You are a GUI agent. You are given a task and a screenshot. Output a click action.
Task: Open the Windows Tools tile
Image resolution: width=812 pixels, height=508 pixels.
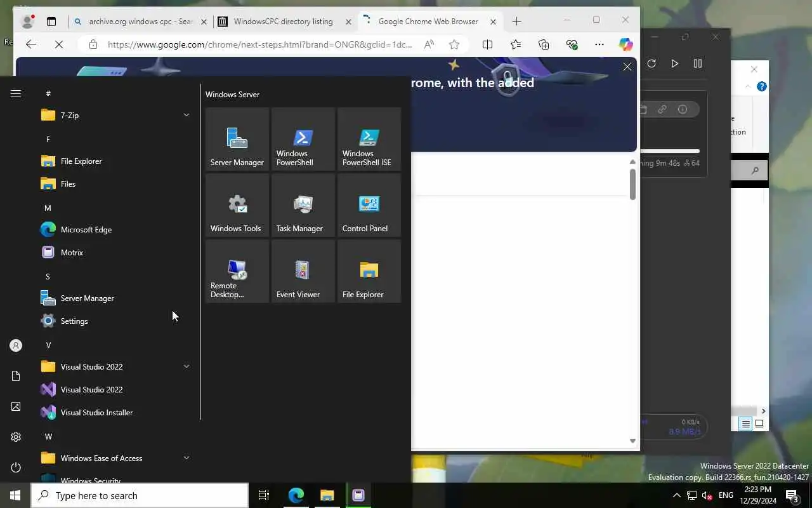click(237, 205)
